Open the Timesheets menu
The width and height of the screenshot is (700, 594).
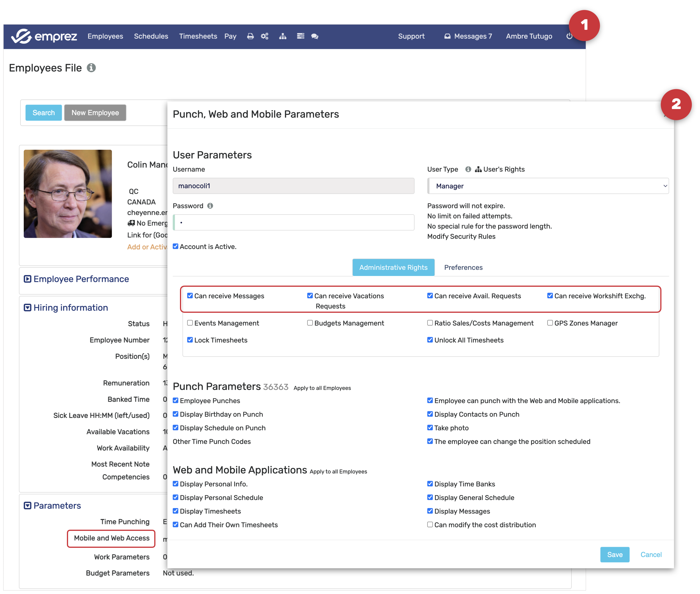click(x=198, y=36)
